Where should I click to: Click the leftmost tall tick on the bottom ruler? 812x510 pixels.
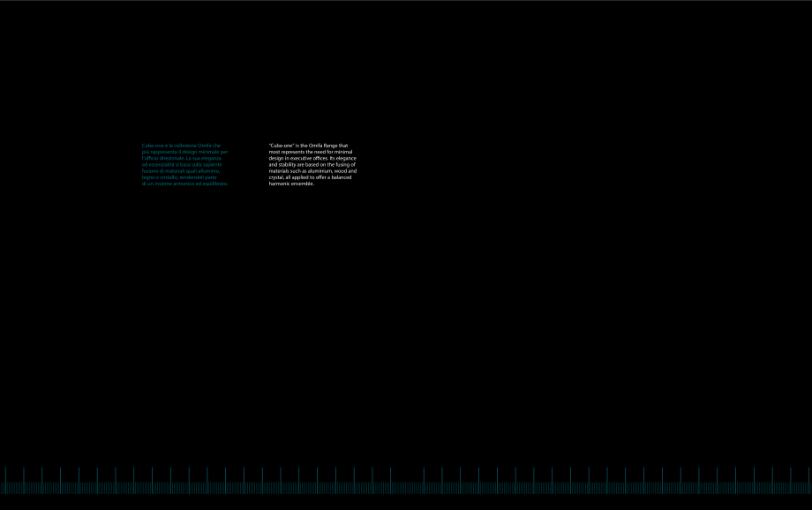click(5, 476)
